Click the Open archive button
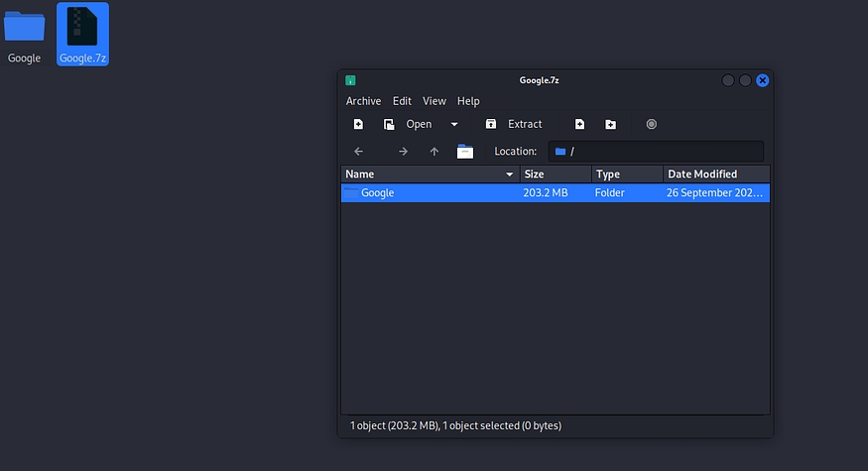868x471 pixels. 409,124
